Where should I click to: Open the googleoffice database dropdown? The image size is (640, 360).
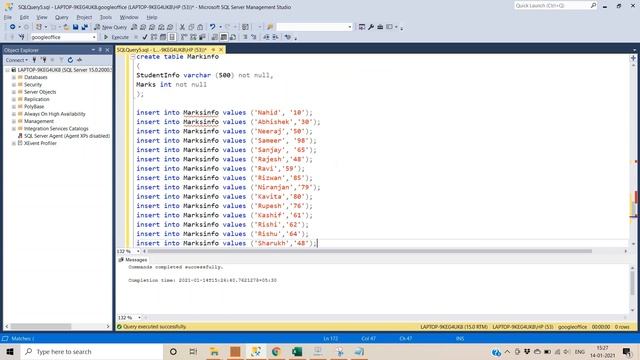pos(94,37)
